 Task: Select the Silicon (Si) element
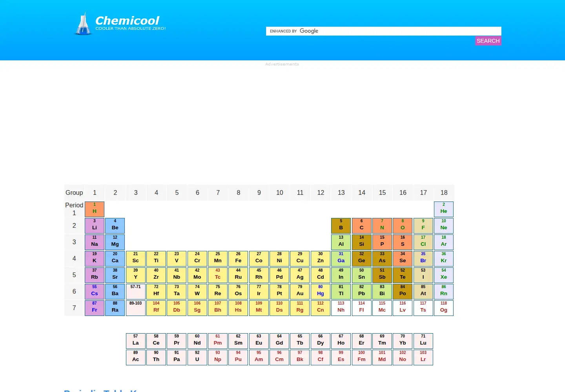point(362,242)
